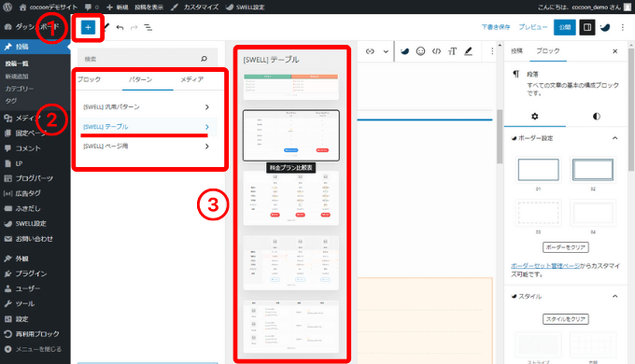Expand the [SWELL] ページ用 category

pos(148,147)
